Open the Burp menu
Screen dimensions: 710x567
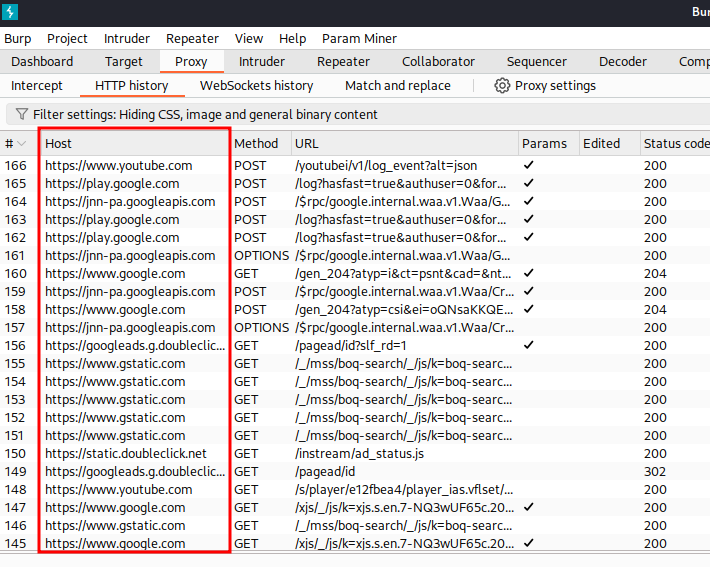coord(18,38)
